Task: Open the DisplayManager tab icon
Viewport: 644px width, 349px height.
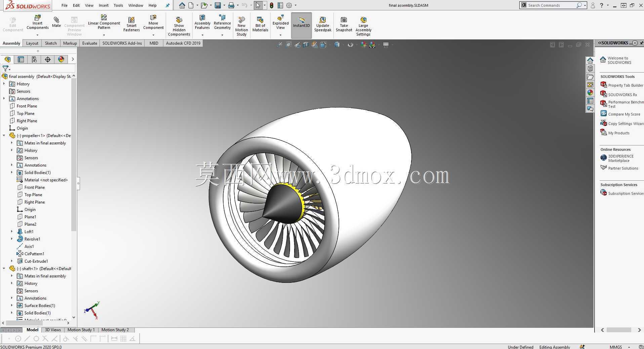Action: (x=61, y=59)
